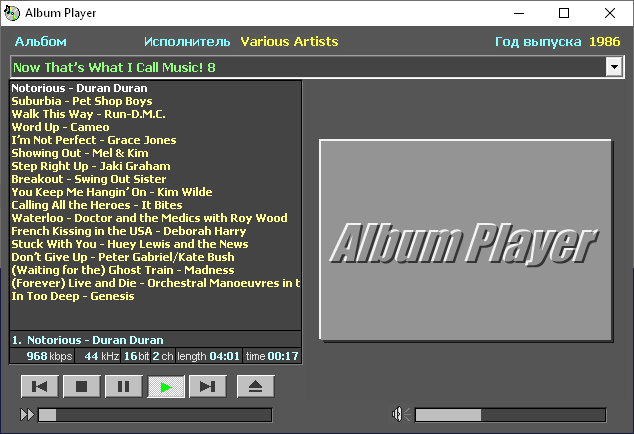Skip to the next track
Viewport: 634px width, 434px height.
coord(208,387)
